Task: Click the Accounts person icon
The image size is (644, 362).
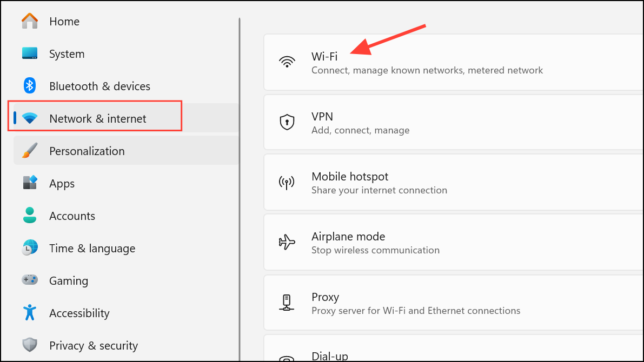Action: [29, 216]
